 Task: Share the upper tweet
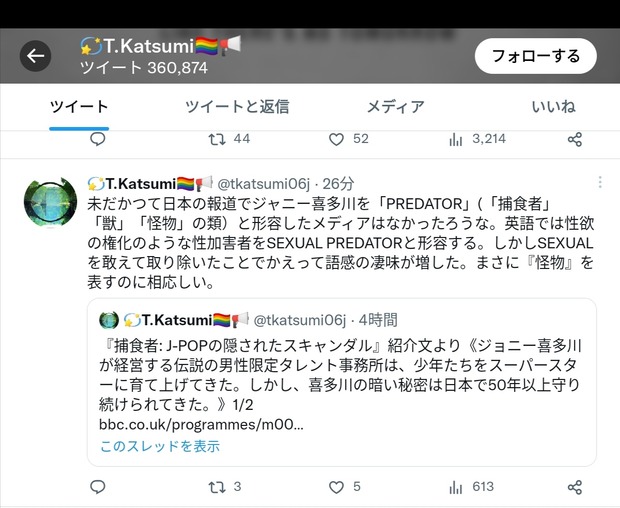click(575, 140)
